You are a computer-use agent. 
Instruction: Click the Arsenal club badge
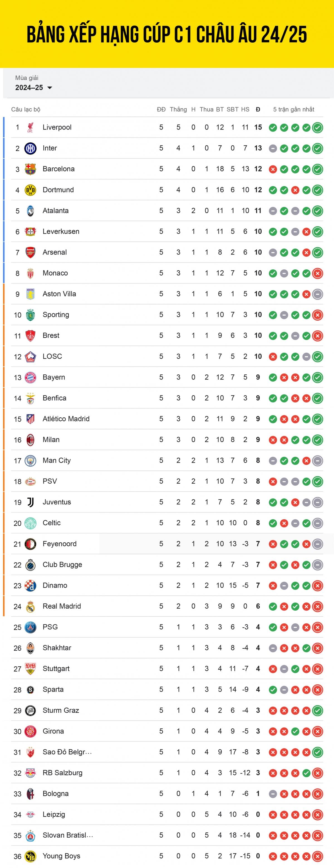[x=30, y=252]
